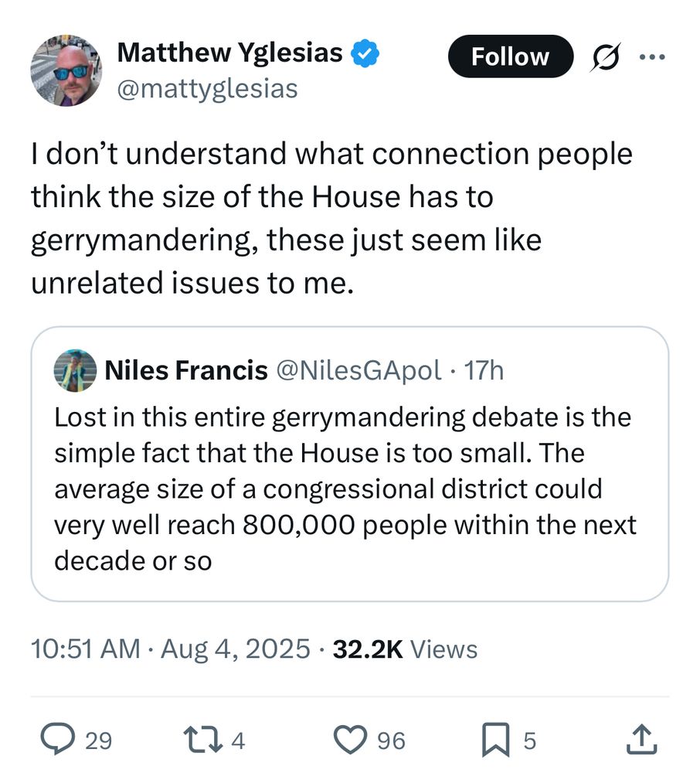700x773 pixels.
Task: Click the main tweet text about gerrymandering
Action: 332,219
